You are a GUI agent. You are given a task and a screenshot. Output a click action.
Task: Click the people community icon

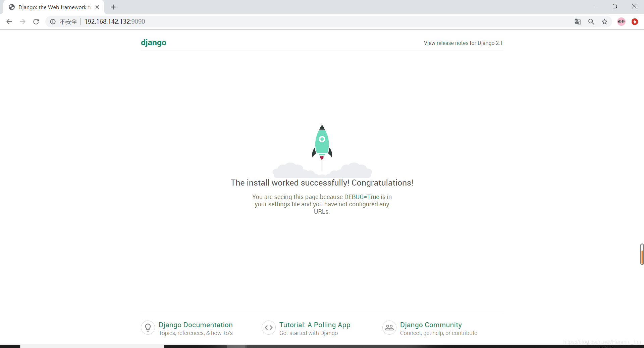tap(389, 328)
